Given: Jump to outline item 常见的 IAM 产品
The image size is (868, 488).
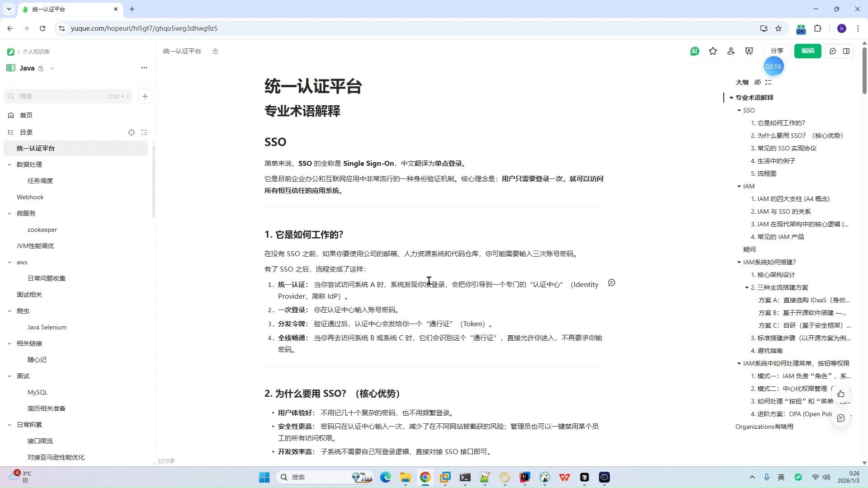Looking at the screenshot, I should pos(778,237).
